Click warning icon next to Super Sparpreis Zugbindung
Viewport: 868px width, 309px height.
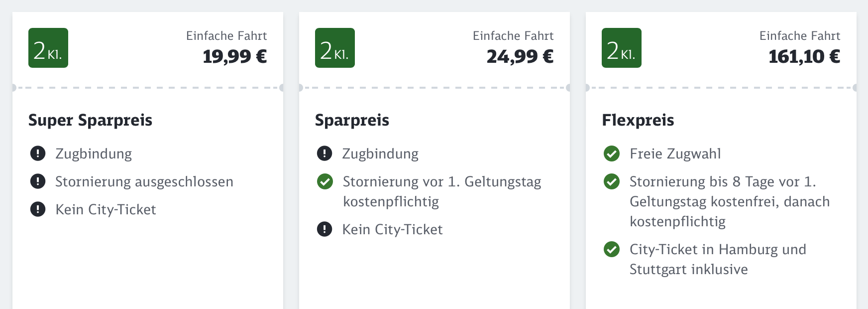(x=38, y=154)
